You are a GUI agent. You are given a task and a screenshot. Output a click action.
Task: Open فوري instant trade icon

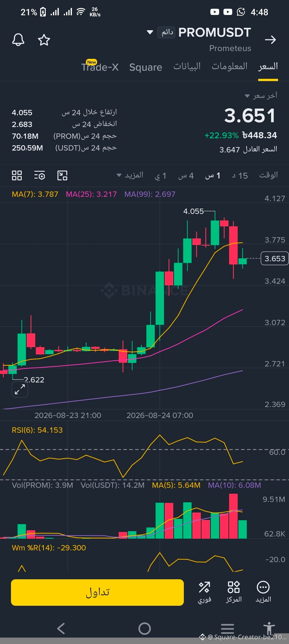click(x=204, y=592)
